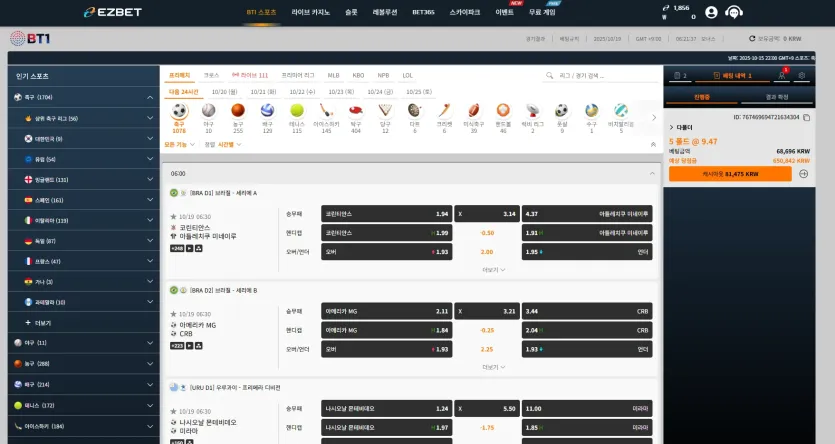Switch to the 라이브 111 tab
The height and width of the screenshot is (444, 835).
[250, 76]
